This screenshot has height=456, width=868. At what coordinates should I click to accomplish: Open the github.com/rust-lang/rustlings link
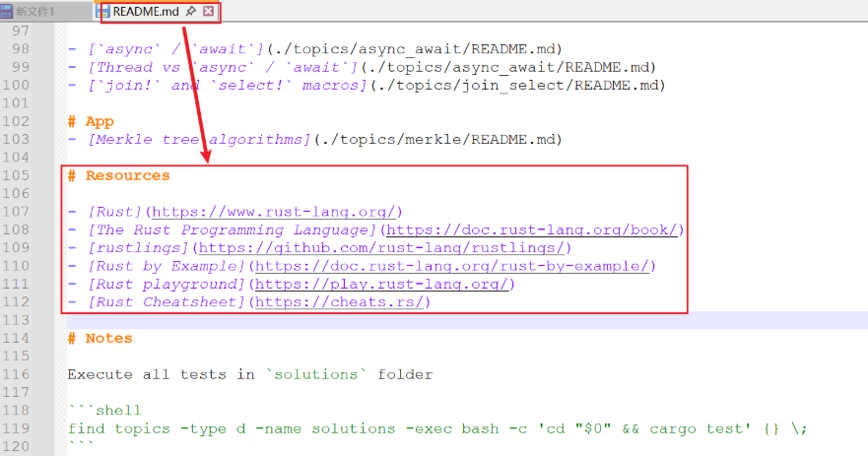click(x=381, y=248)
